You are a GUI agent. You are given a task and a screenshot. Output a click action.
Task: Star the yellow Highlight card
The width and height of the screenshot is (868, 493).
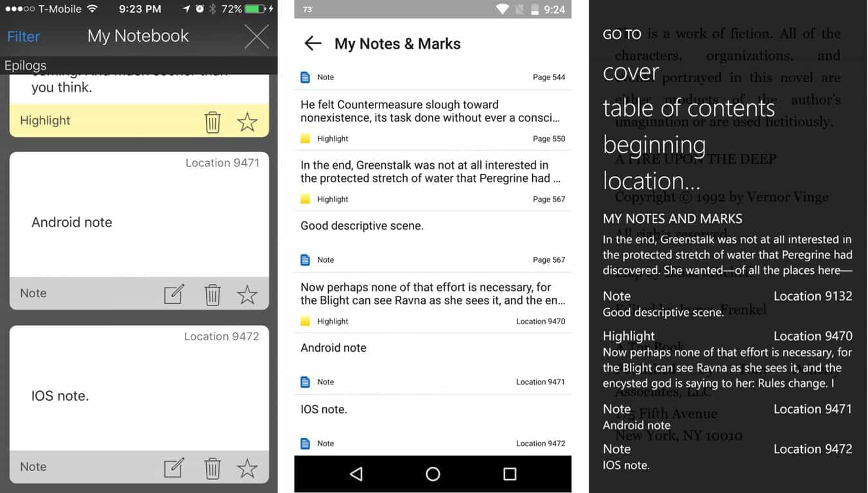pos(247,121)
